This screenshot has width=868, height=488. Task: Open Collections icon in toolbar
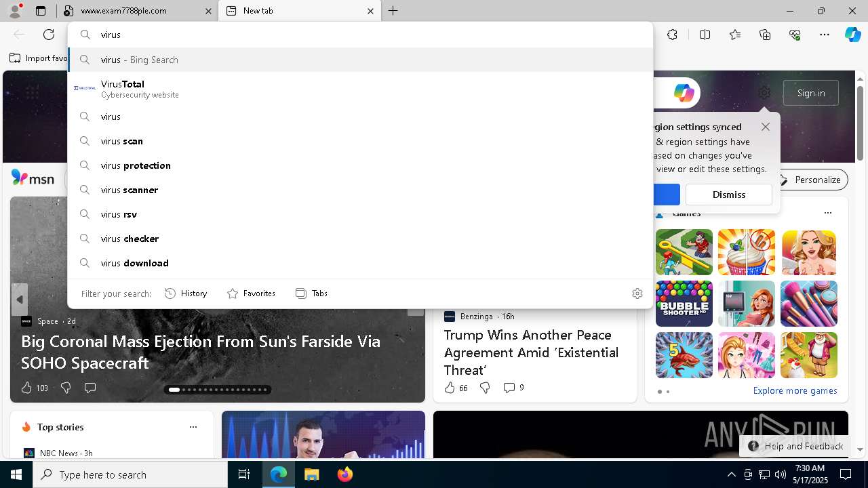765,35
